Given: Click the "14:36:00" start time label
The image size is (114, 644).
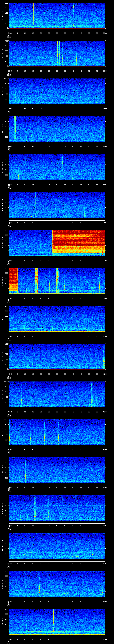Looking at the screenshot, I should click(9, 223).
